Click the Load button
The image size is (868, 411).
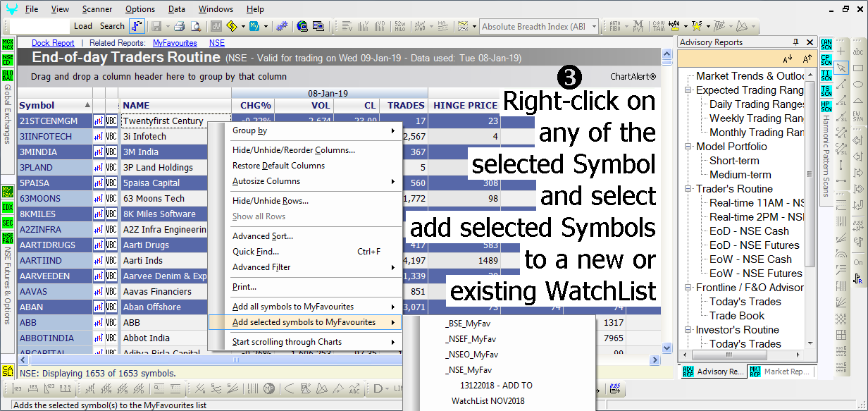coord(83,26)
